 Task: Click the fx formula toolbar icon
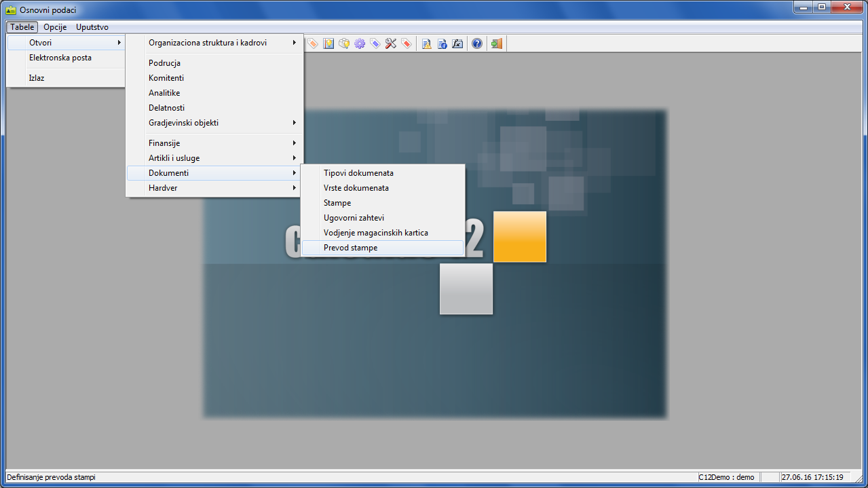[x=457, y=43]
